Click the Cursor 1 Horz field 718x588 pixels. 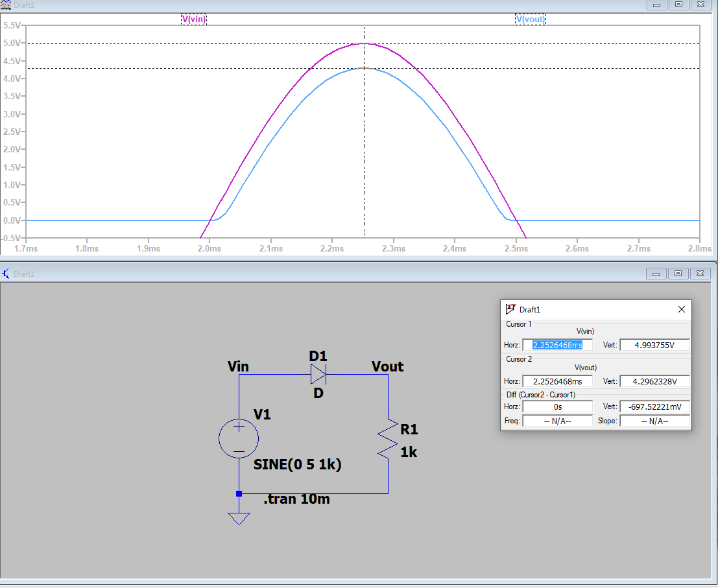(557, 345)
